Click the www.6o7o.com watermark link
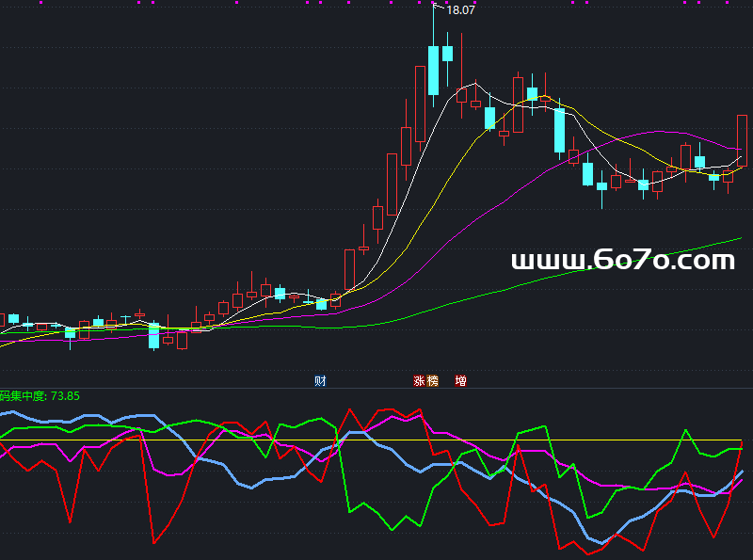This screenshot has width=753, height=560. click(622, 260)
